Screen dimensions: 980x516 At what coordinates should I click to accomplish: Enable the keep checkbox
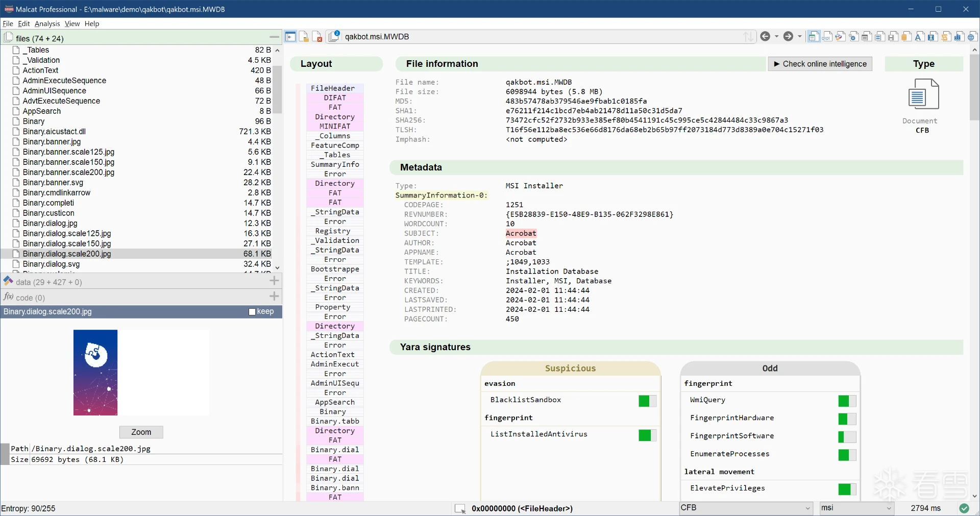(x=252, y=312)
